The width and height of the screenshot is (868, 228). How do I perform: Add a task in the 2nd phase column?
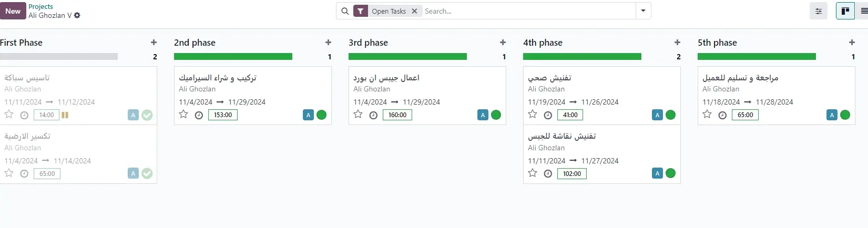tap(328, 43)
